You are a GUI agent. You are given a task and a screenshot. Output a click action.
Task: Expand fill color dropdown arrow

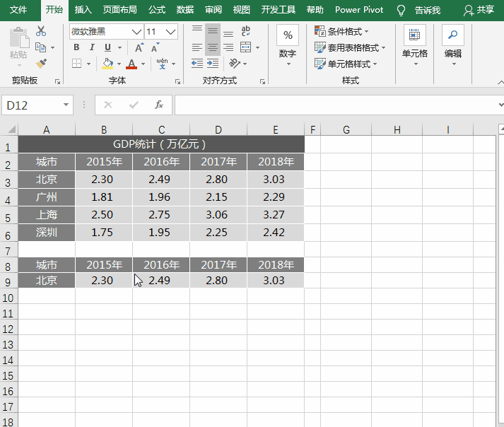point(119,64)
